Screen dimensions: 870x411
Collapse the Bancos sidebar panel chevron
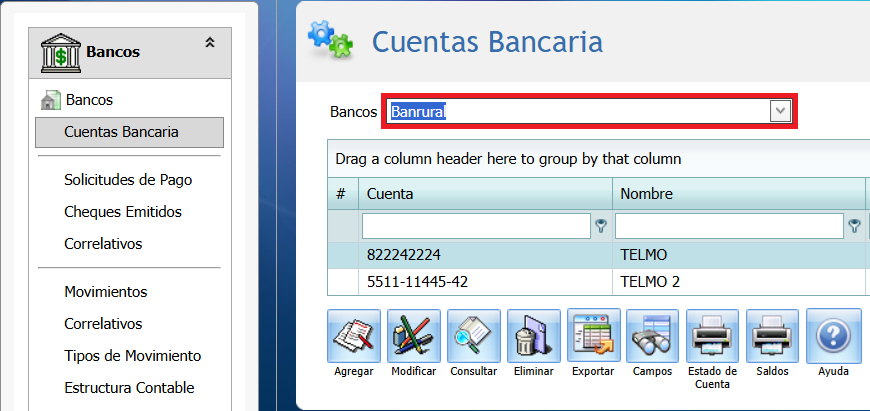tap(210, 43)
